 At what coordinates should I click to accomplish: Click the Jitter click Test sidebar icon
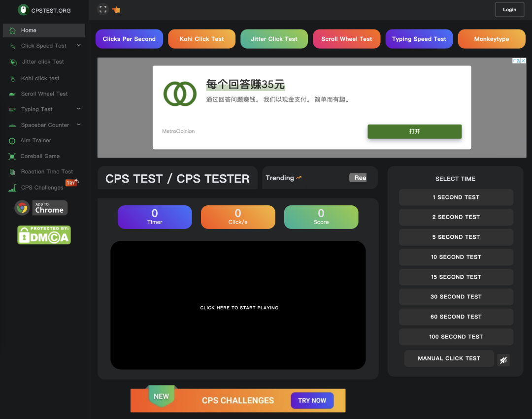pos(13,62)
